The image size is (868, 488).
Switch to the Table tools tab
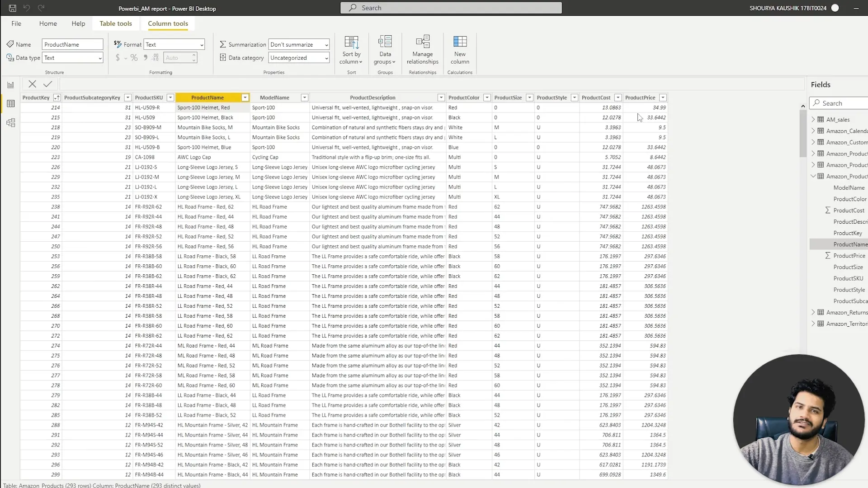point(116,23)
